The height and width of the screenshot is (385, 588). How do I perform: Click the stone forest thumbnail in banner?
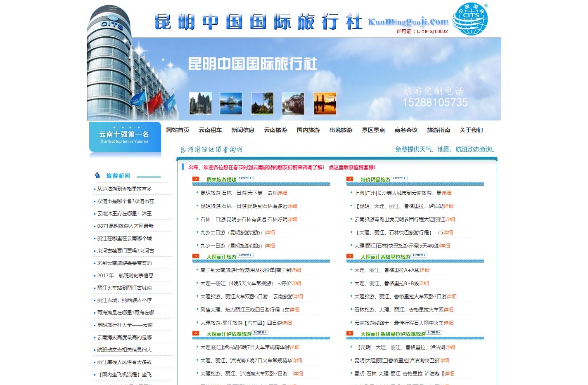click(x=201, y=103)
